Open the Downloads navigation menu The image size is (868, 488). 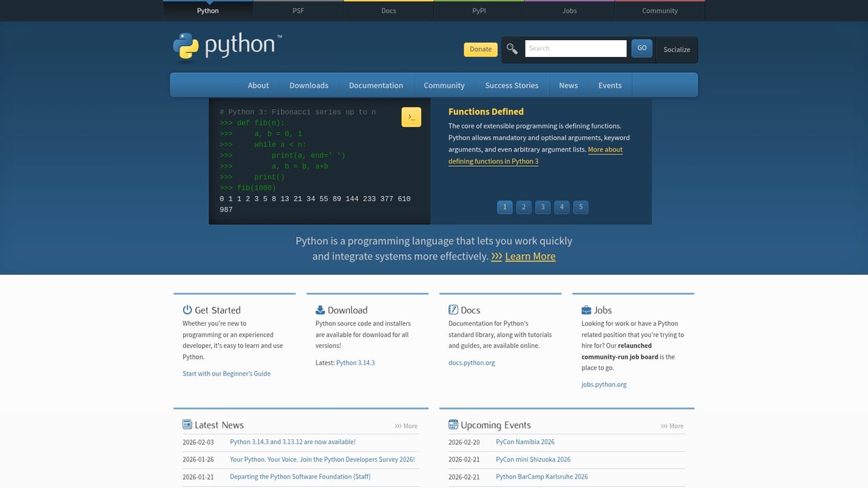click(309, 85)
